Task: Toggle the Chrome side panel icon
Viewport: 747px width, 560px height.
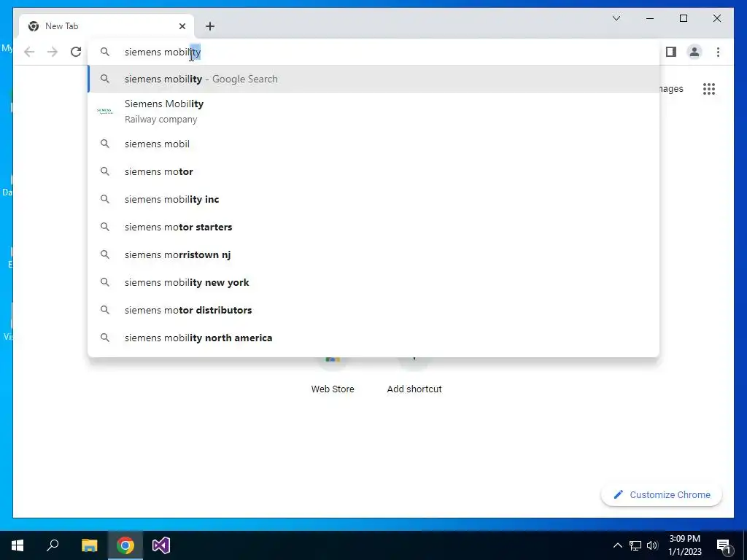Action: pos(671,52)
